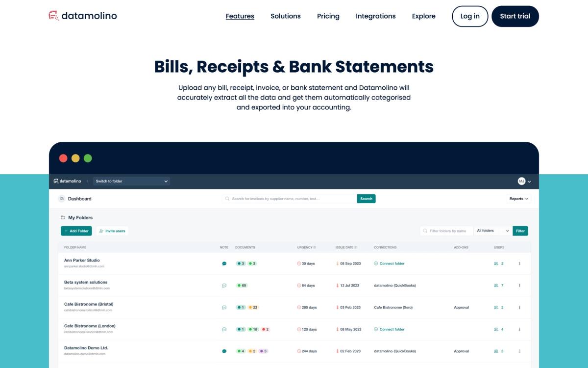The height and width of the screenshot is (368, 588).
Task: Click Connect folder for Cafe Bistronome (London)
Action: point(390,329)
